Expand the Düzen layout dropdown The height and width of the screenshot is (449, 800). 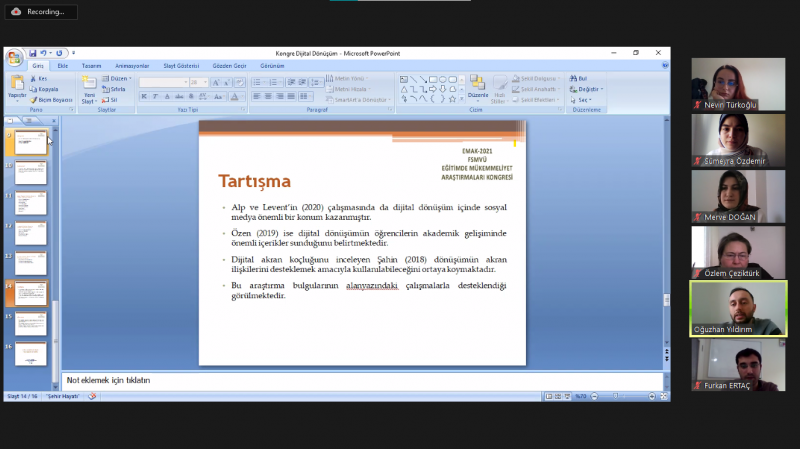click(x=118, y=77)
